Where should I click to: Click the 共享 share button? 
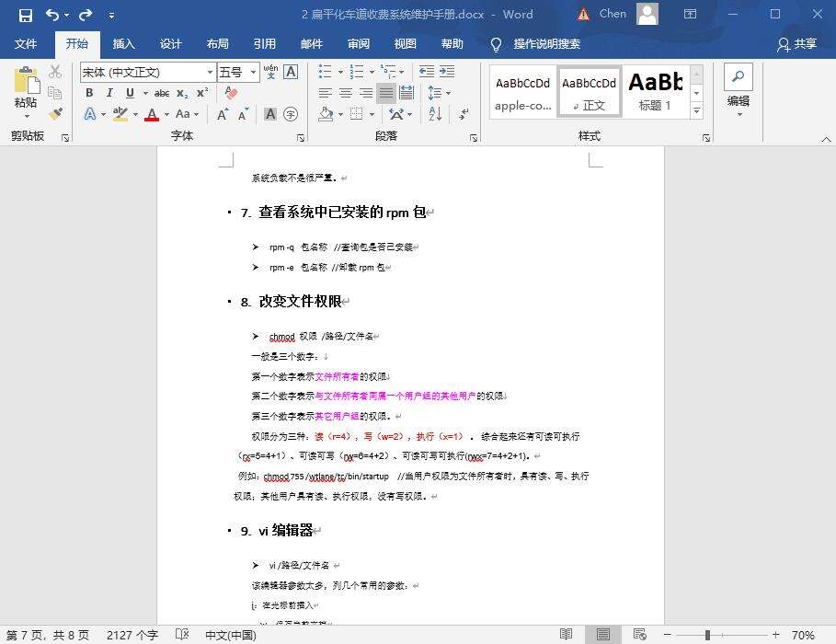click(796, 44)
